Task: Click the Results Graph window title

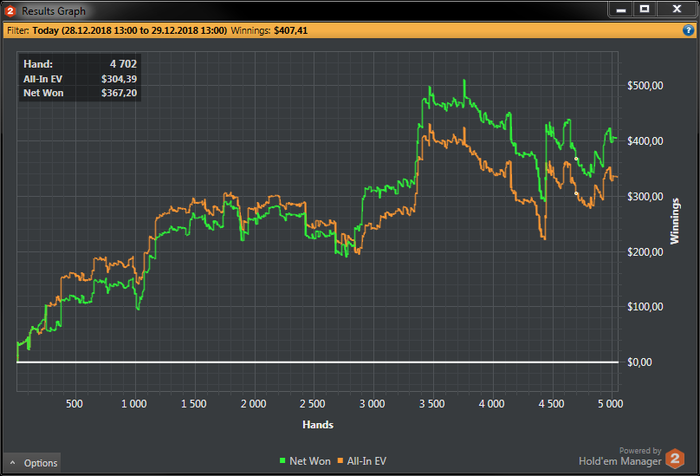Action: click(54, 11)
